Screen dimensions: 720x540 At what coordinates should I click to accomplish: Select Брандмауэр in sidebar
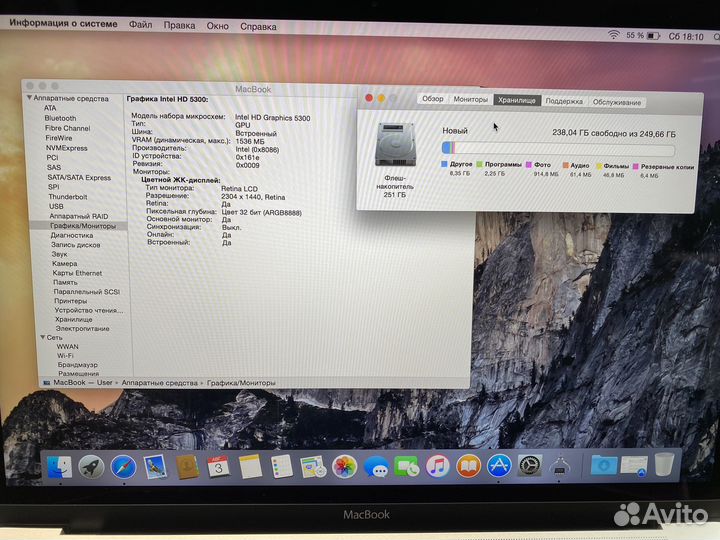click(x=78, y=365)
